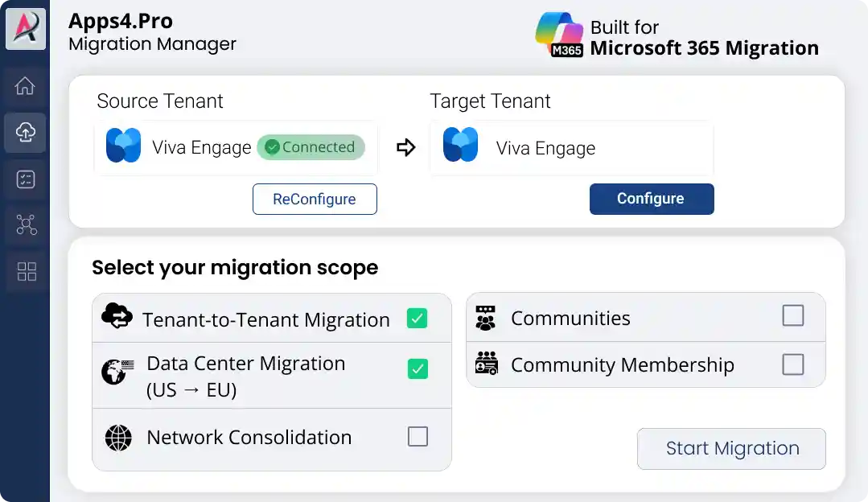This screenshot has width=868, height=502.
Task: Click the target "Viva Engage" label
Action: point(545,148)
